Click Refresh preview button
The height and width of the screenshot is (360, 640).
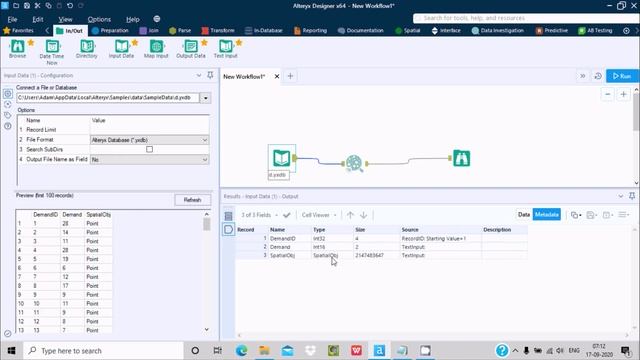point(193,200)
